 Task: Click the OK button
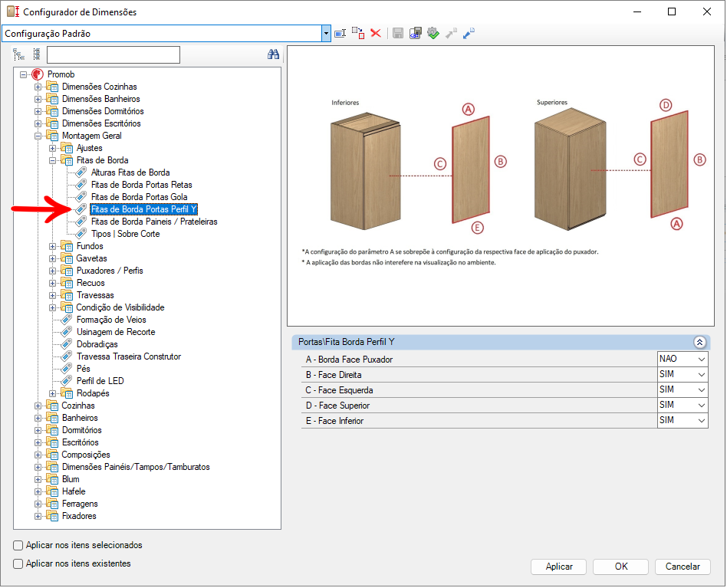[621, 567]
